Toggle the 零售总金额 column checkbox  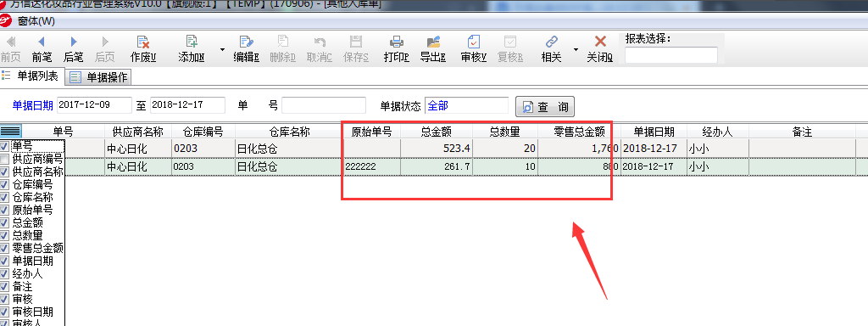(5, 248)
